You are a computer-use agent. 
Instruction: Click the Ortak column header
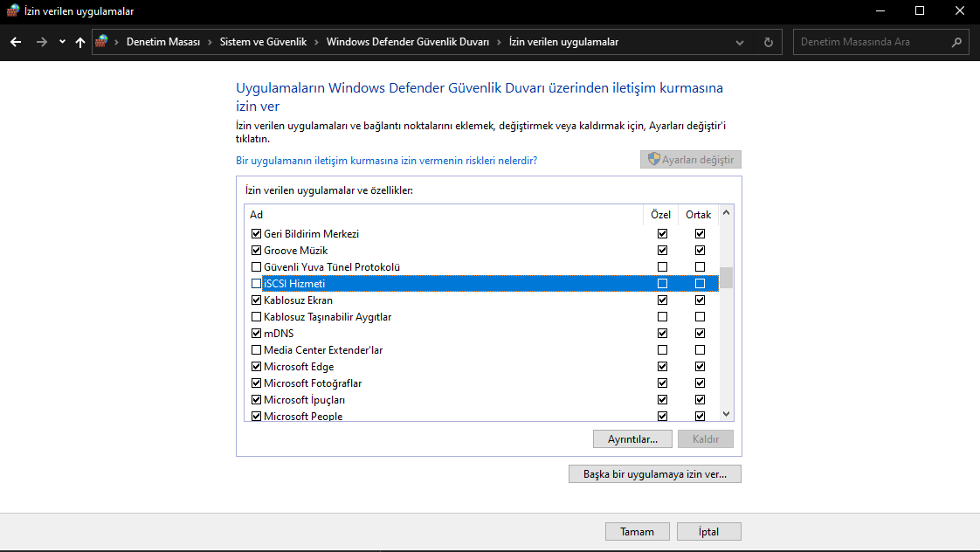(698, 214)
